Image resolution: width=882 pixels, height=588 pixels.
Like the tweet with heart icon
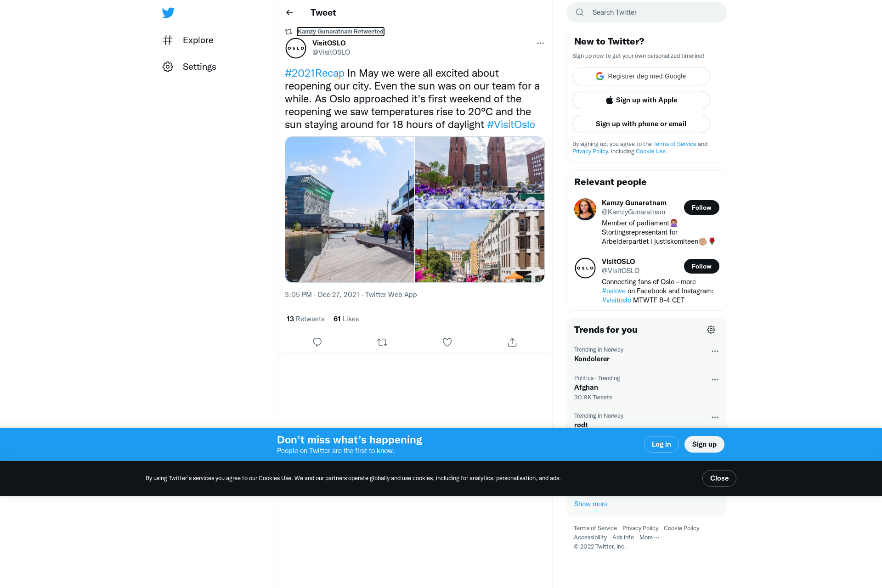pos(447,342)
